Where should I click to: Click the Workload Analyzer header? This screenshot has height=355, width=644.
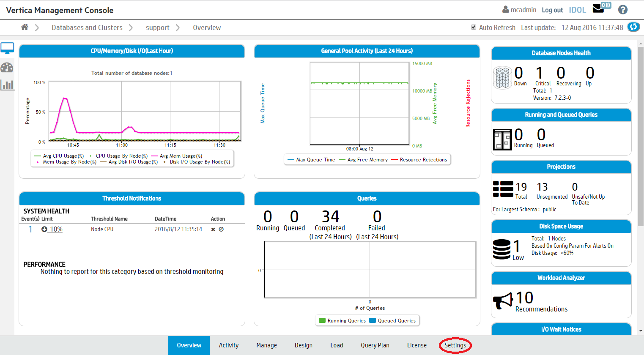coord(561,278)
